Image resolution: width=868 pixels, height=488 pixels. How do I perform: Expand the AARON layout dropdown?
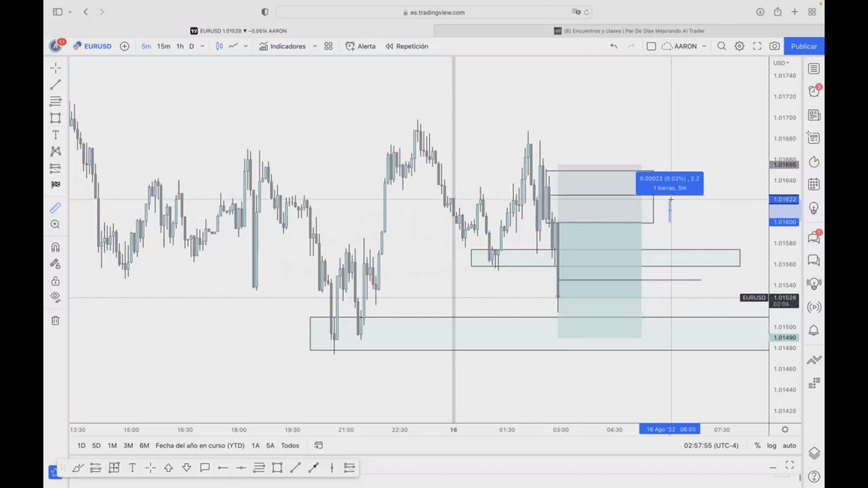704,46
